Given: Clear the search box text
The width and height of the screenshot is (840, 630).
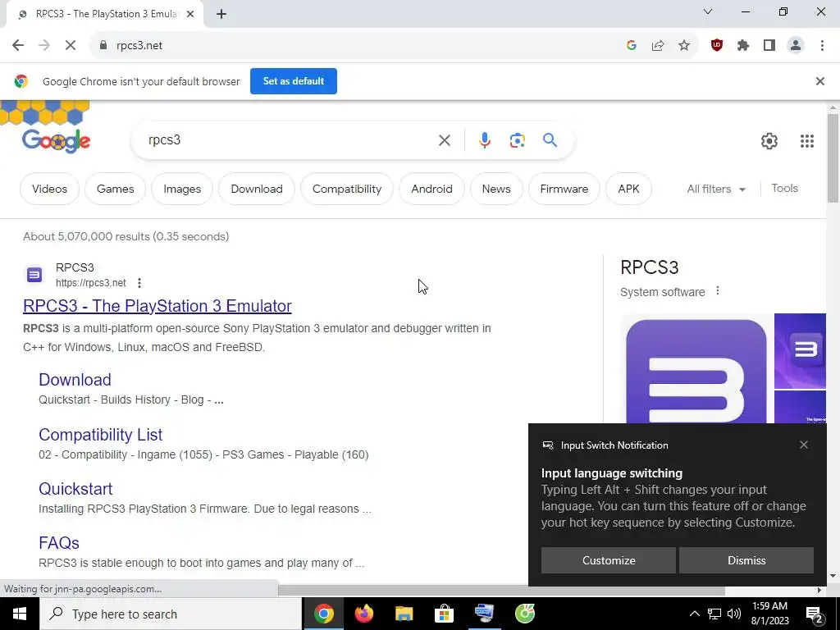Looking at the screenshot, I should (x=444, y=140).
